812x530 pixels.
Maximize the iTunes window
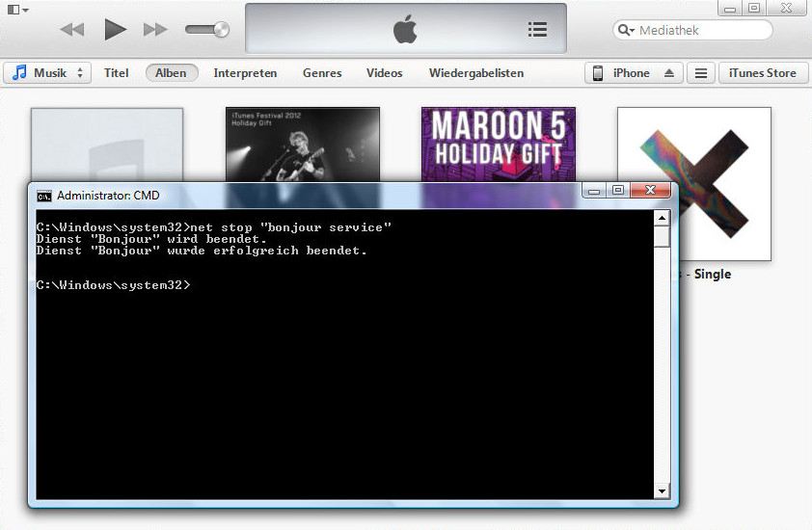(x=754, y=8)
